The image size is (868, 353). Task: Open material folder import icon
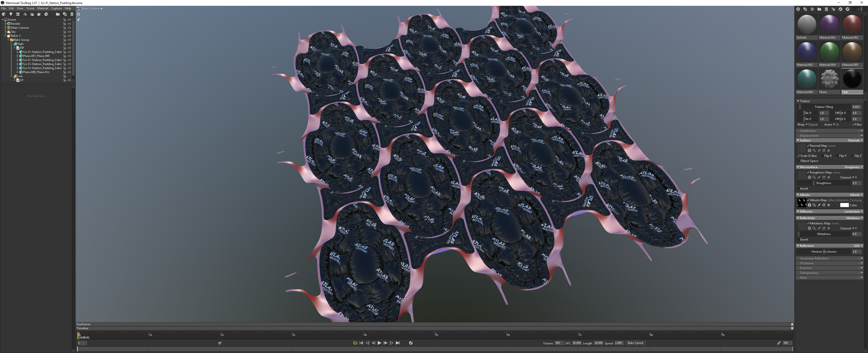(819, 9)
